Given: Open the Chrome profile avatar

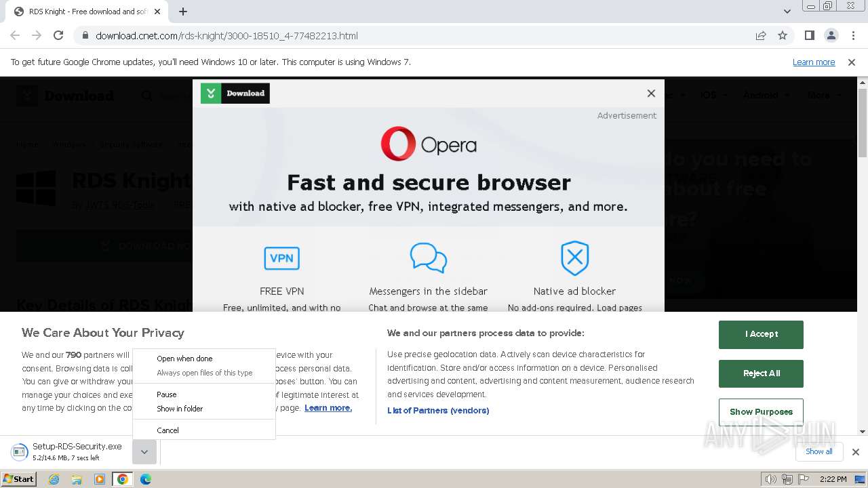Looking at the screenshot, I should [831, 36].
